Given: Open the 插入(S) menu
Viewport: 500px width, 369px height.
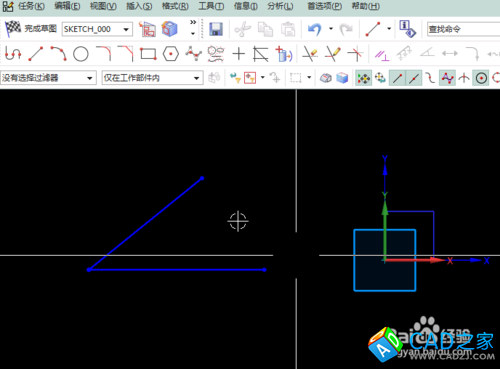Looking at the screenshot, I should pos(139,6).
